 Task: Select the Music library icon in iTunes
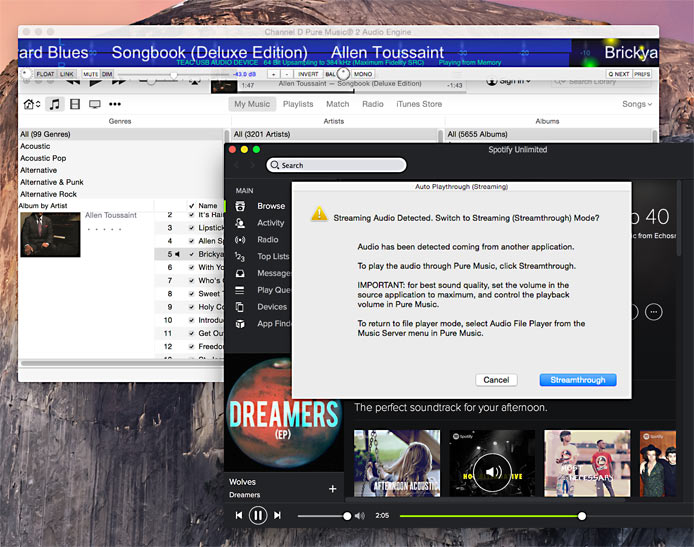click(54, 104)
